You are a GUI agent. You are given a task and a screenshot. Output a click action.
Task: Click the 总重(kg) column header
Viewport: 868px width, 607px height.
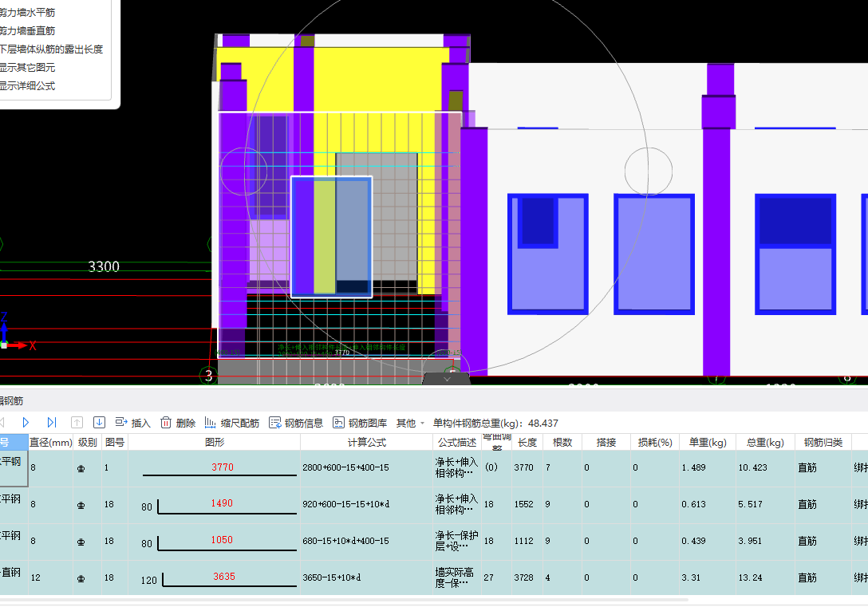tap(766, 442)
